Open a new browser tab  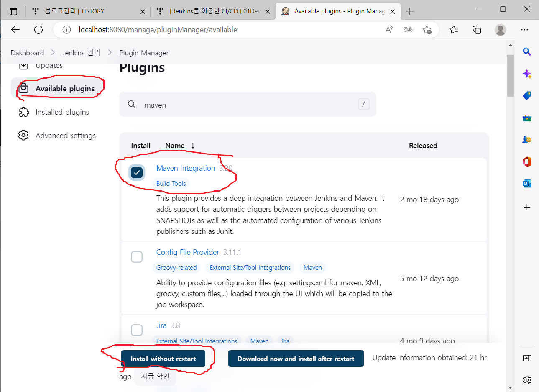pyautogui.click(x=410, y=11)
